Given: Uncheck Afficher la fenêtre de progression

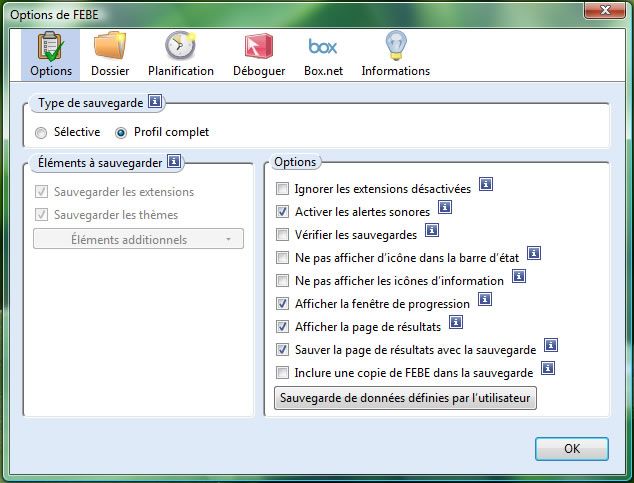Looking at the screenshot, I should click(x=282, y=304).
